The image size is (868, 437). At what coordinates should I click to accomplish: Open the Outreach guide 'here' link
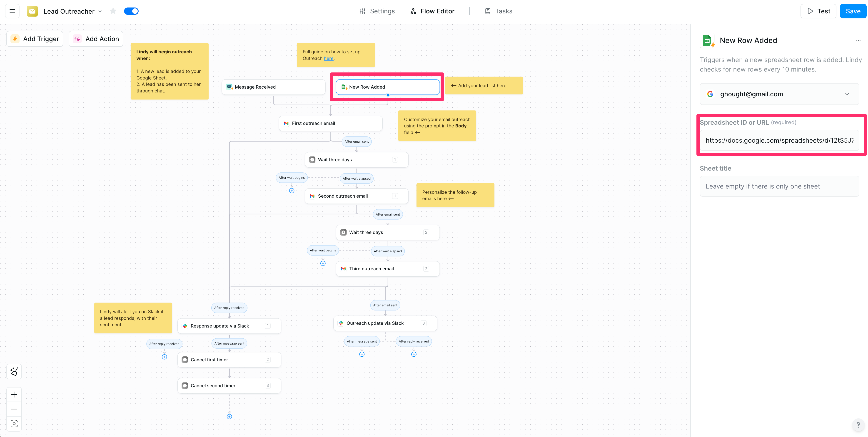328,58
